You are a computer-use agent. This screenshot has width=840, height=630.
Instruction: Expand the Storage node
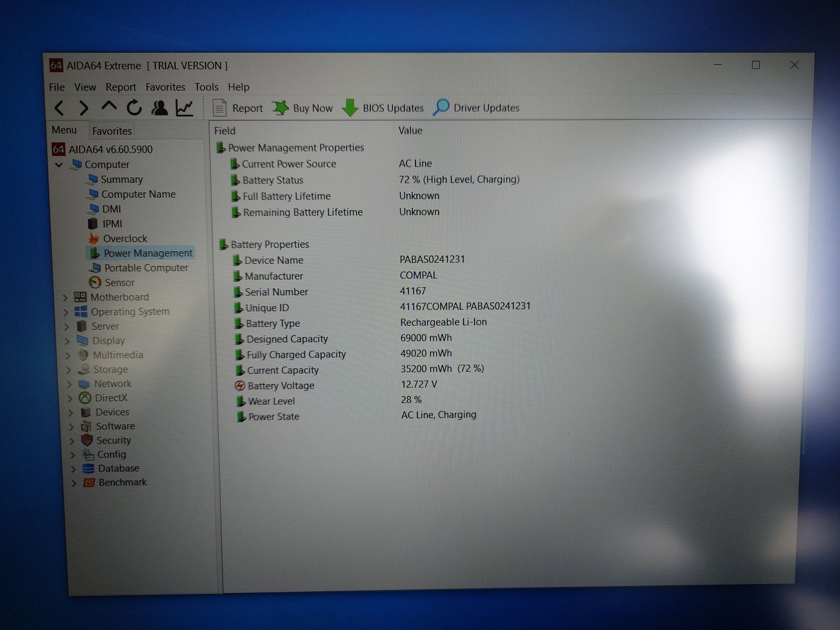click(x=69, y=370)
